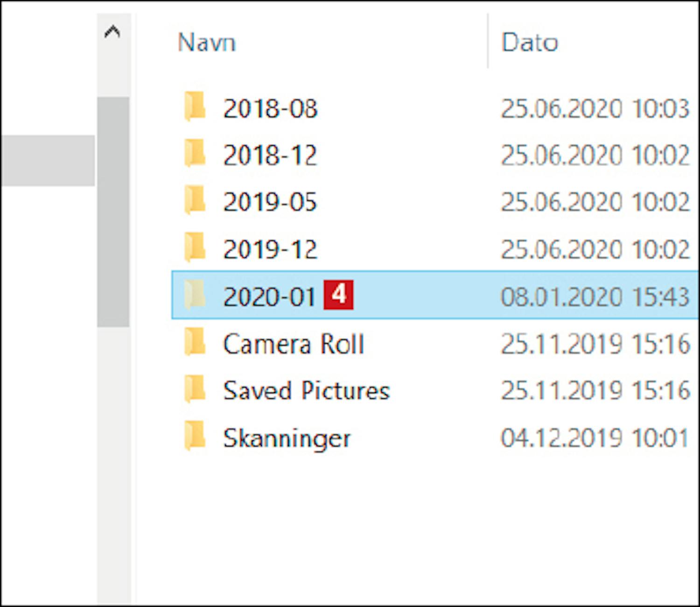700x607 pixels.
Task: Click the 08.01.2020 15:43 date entry
Action: [595, 296]
